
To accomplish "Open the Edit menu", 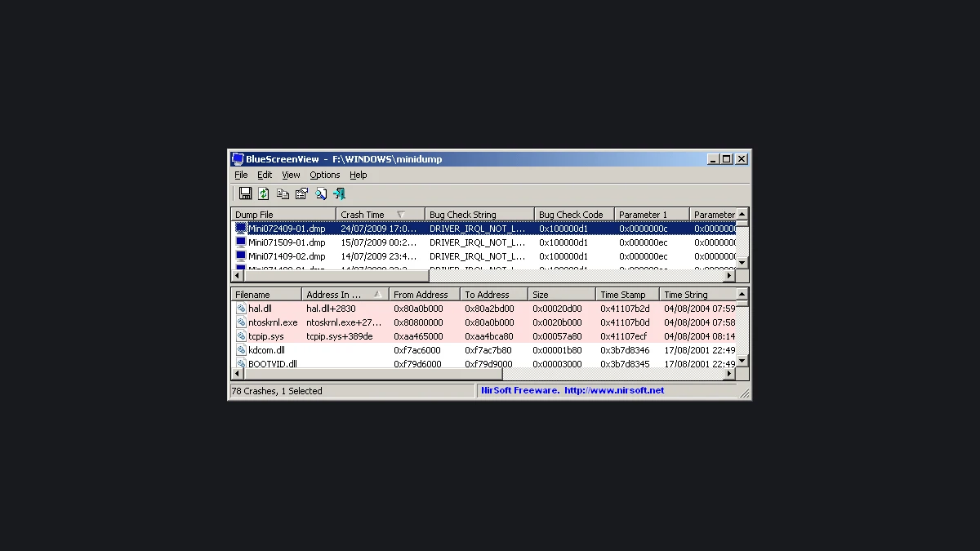I will pos(265,175).
